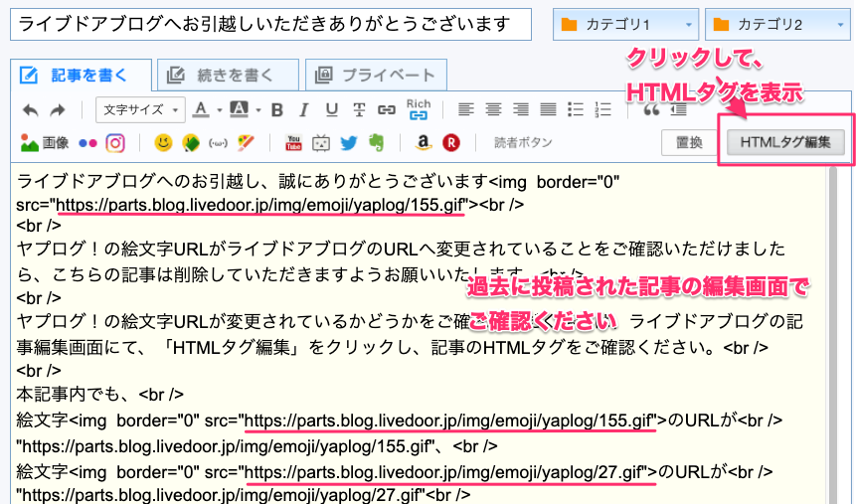Image resolution: width=856 pixels, height=504 pixels.
Task: Click text '本記事内でも、<br />'
Action: [99, 395]
